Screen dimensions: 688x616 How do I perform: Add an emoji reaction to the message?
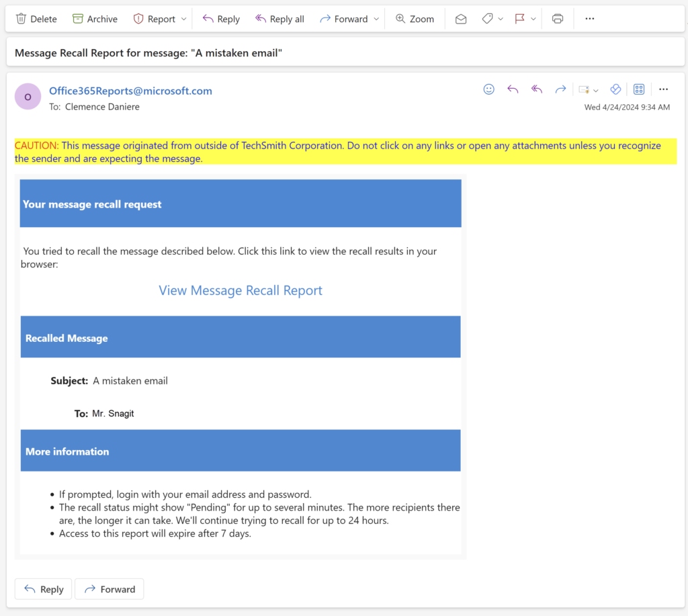click(x=488, y=89)
